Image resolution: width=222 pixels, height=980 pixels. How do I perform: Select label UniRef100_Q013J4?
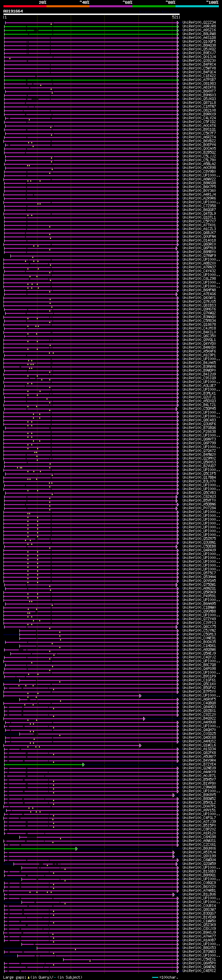pos(199,57)
